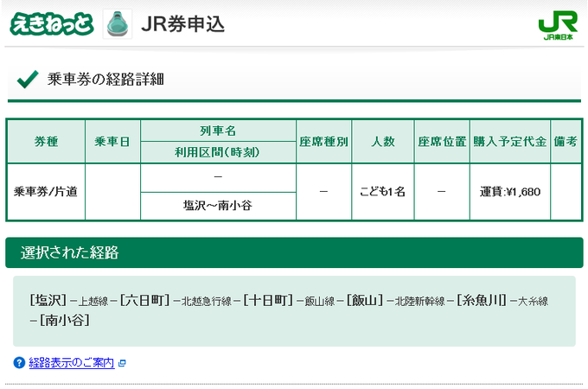588x389 pixels.
Task: Click the 塩沢～南小谷 section cell
Action: point(218,206)
